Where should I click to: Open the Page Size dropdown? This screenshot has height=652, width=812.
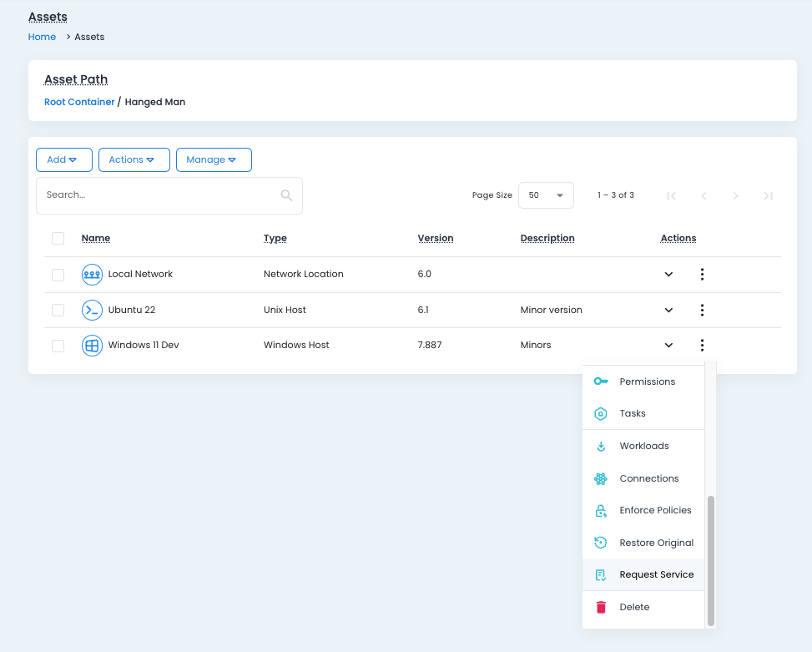[546, 195]
